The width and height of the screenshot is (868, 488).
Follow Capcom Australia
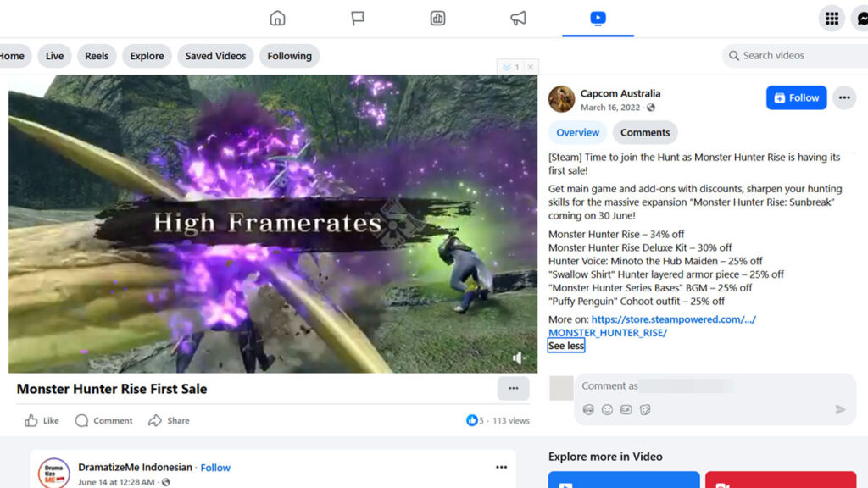click(x=796, y=97)
